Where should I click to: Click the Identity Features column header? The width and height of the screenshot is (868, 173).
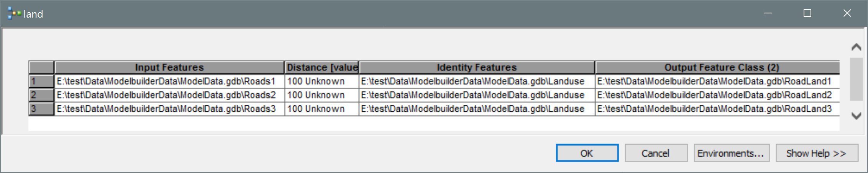coord(476,67)
